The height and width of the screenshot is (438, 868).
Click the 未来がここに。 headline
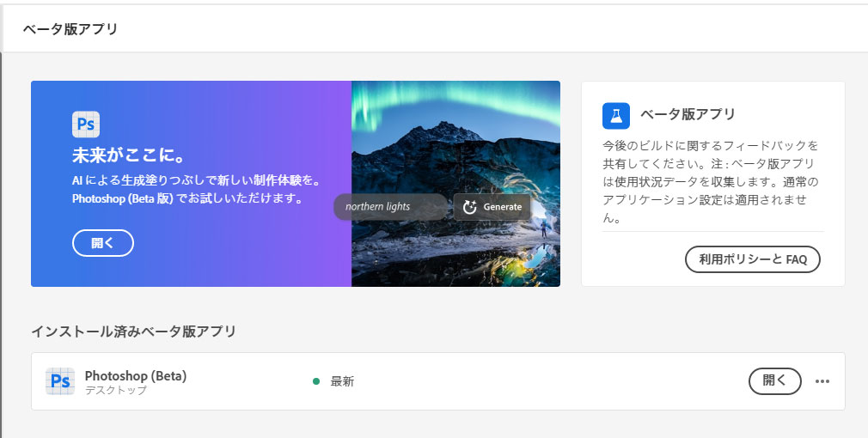point(128,155)
